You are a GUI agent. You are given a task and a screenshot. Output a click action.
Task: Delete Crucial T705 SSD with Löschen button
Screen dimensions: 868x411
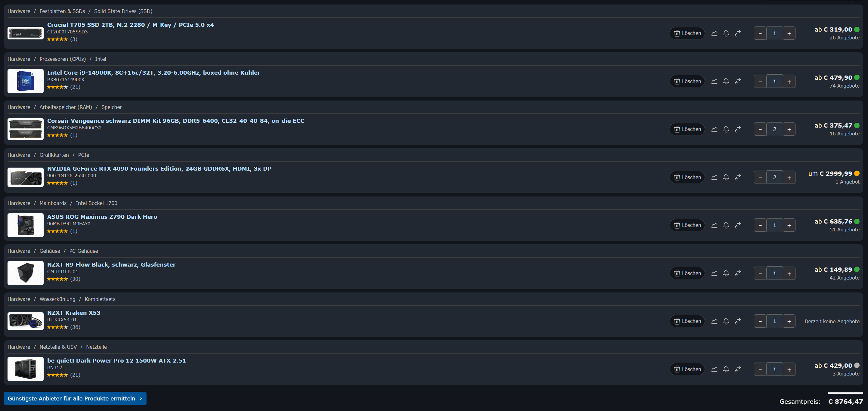687,33
